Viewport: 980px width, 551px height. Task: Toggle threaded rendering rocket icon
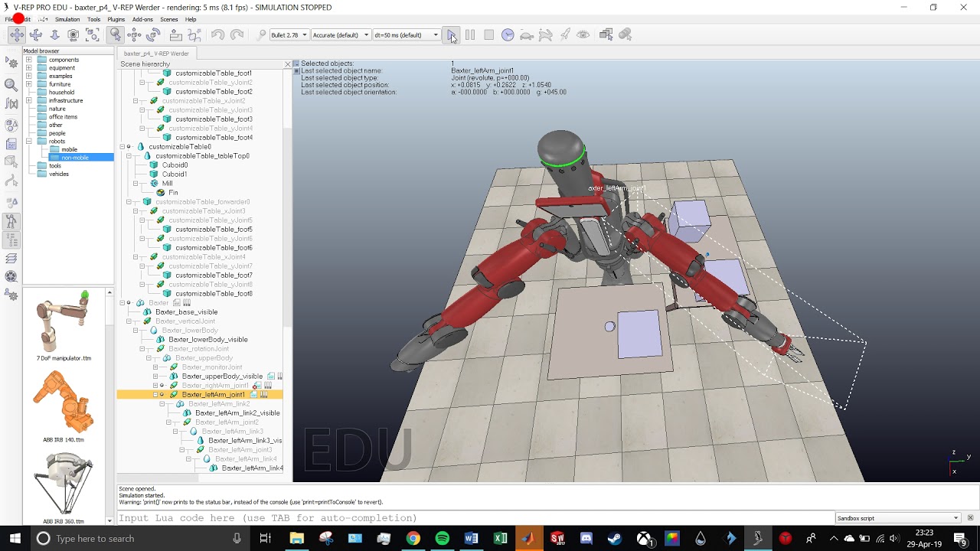tap(565, 34)
